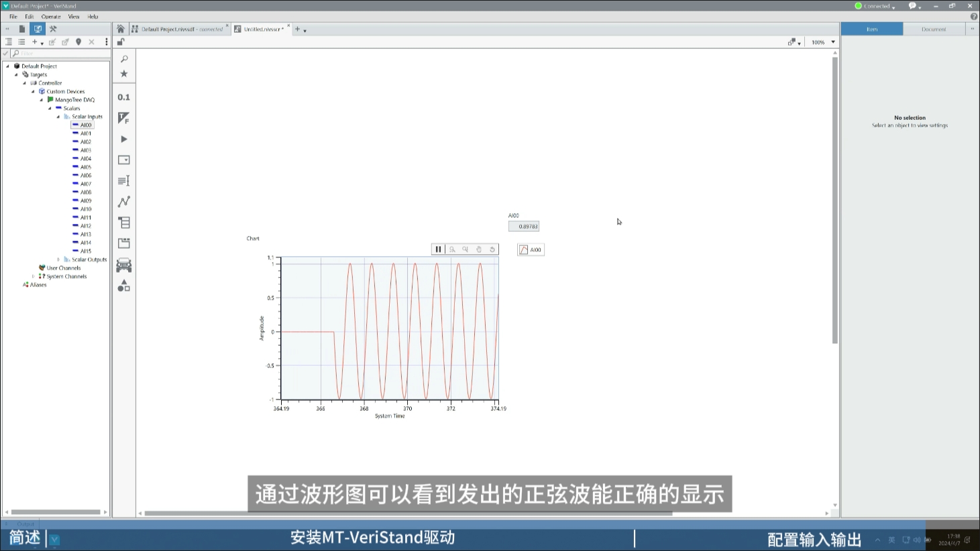
Task: Open the View menu
Action: click(74, 17)
